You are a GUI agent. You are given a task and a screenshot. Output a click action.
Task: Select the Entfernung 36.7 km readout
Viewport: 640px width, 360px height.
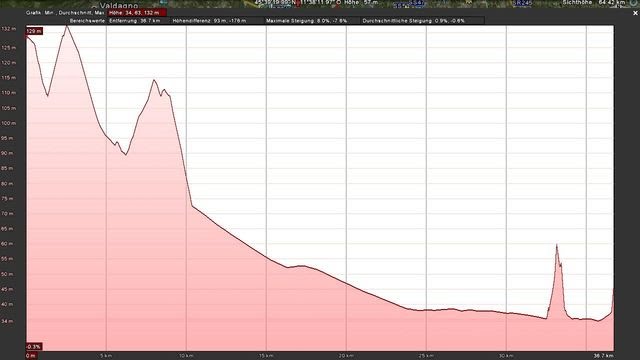pos(134,21)
